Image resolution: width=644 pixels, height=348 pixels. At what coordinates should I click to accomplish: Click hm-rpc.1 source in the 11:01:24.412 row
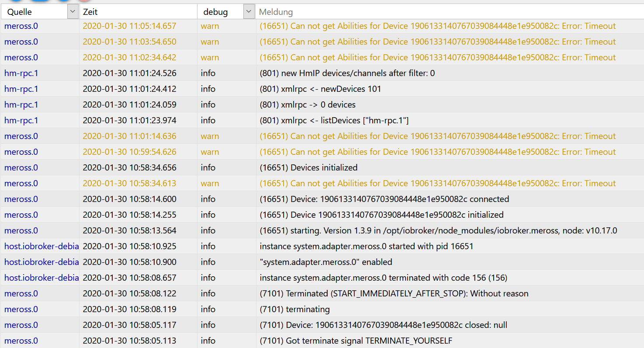(x=21, y=89)
